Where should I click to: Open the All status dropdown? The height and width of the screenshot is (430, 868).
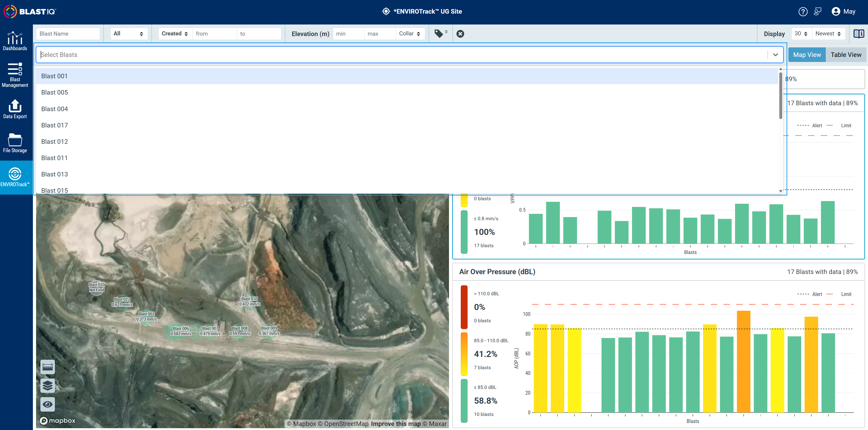129,33
